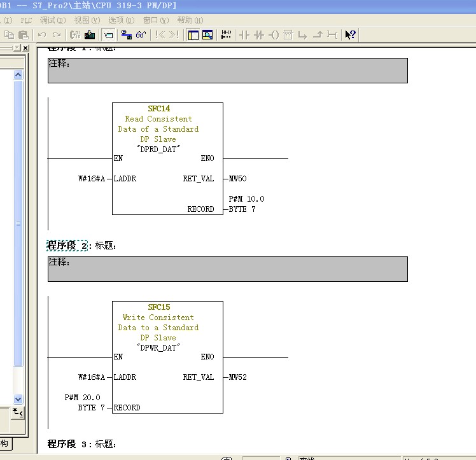Open the 选项 (Options) menu

122,20
